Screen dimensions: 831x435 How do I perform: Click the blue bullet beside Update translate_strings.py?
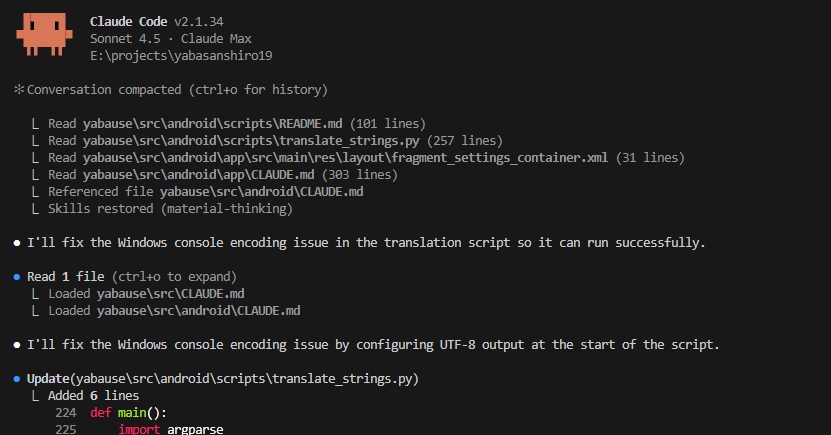[x=17, y=379]
